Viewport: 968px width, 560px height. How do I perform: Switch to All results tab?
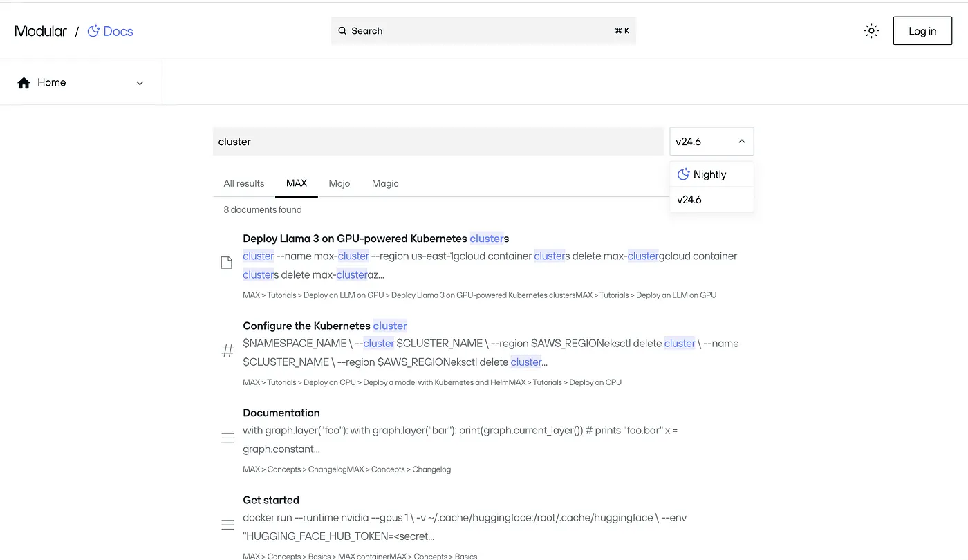[244, 183]
